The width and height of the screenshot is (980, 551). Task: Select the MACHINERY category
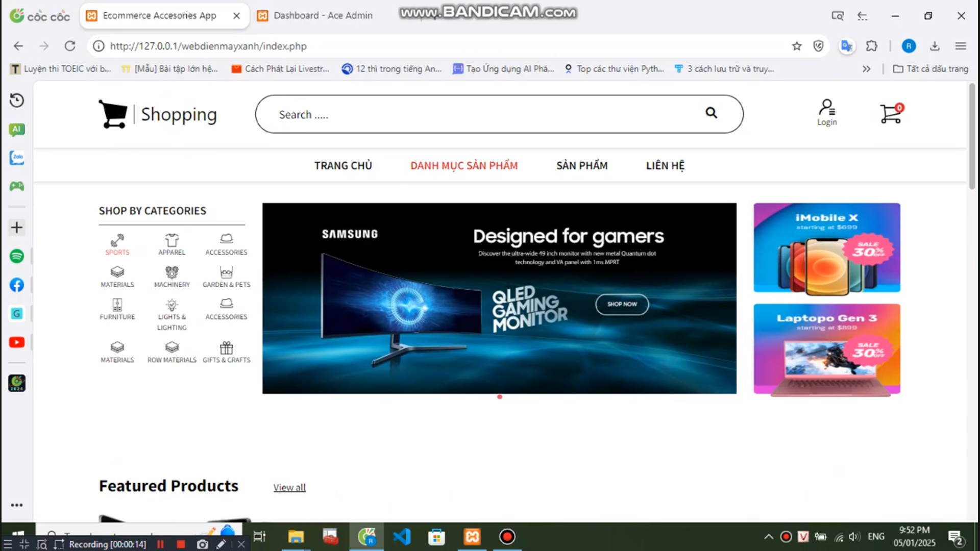click(x=172, y=277)
